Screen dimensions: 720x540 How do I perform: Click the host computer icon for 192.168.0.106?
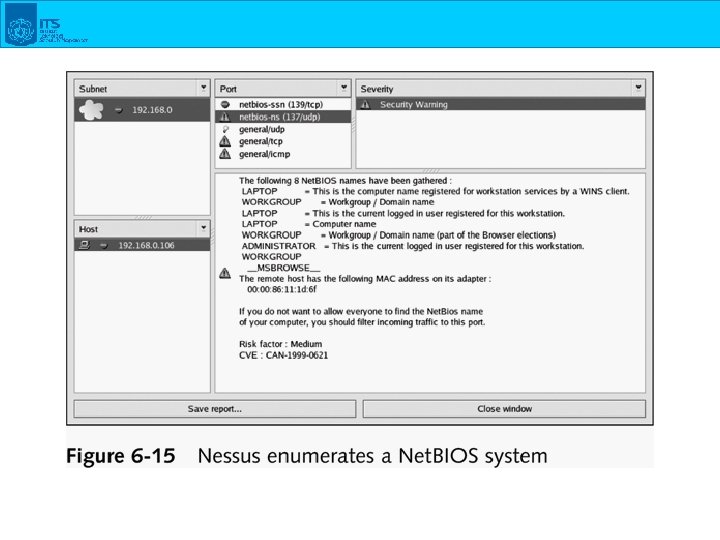(x=84, y=245)
